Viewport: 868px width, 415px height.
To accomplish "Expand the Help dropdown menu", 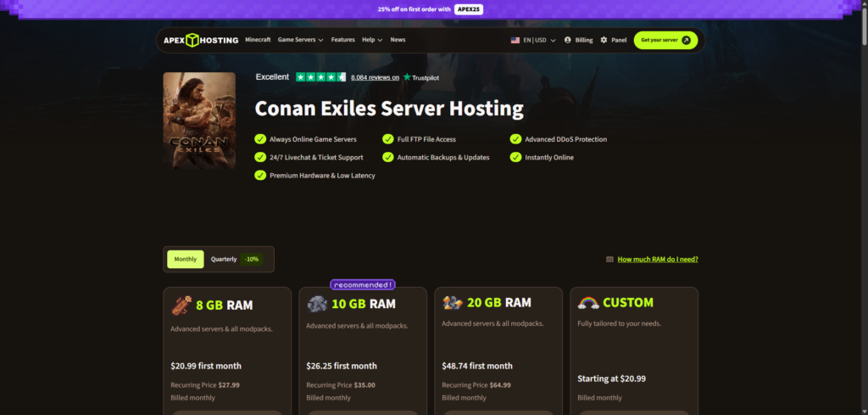I will (372, 40).
